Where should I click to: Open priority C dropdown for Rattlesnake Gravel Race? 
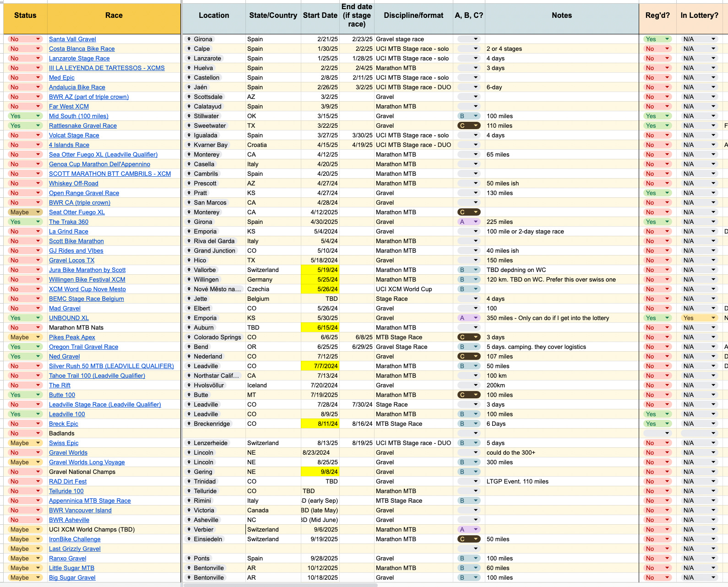coord(469,125)
